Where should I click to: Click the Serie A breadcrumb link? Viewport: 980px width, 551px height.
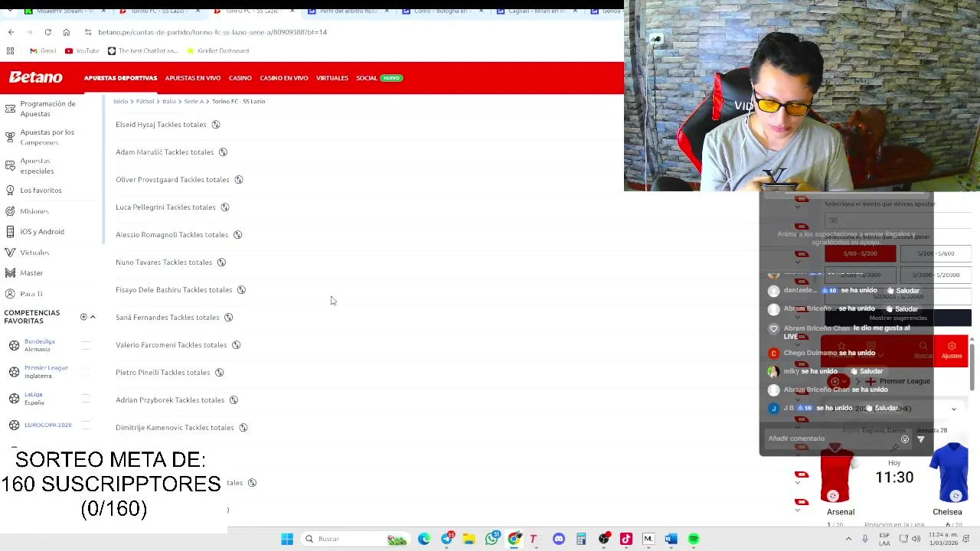[194, 101]
